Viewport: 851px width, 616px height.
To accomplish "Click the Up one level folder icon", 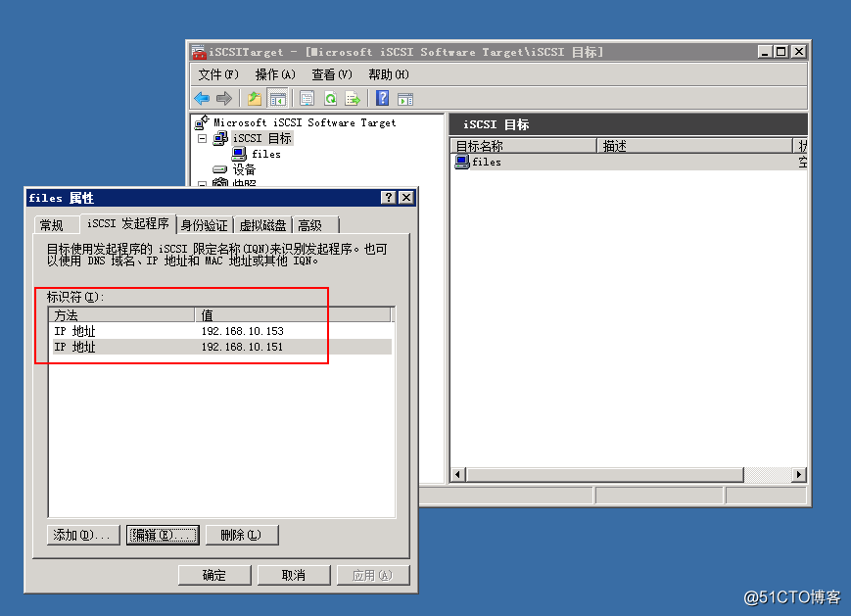I will tap(255, 99).
